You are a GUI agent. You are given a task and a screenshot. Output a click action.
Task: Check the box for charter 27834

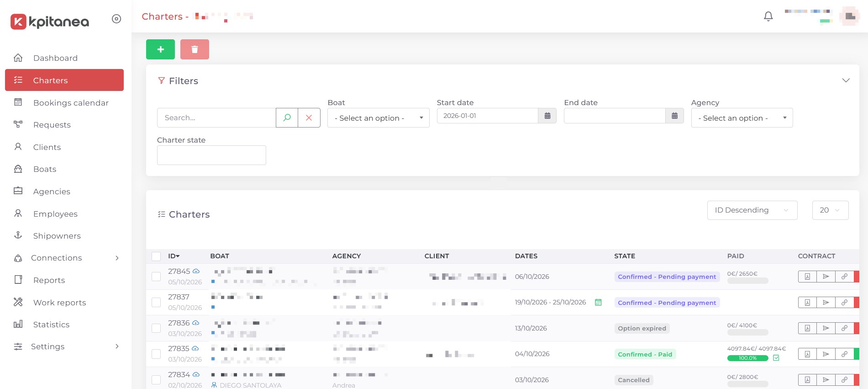156,380
